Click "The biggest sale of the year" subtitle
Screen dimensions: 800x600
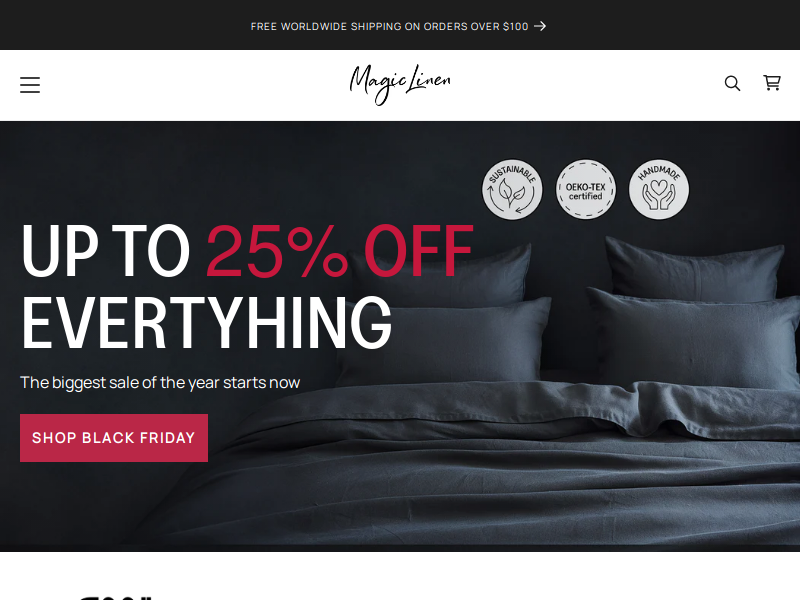[x=160, y=383]
